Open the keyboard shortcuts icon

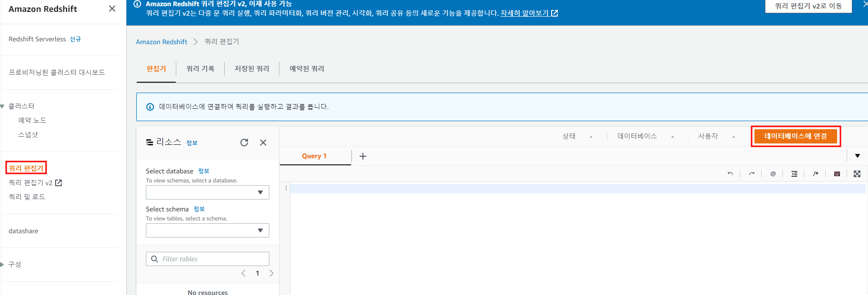coord(837,174)
